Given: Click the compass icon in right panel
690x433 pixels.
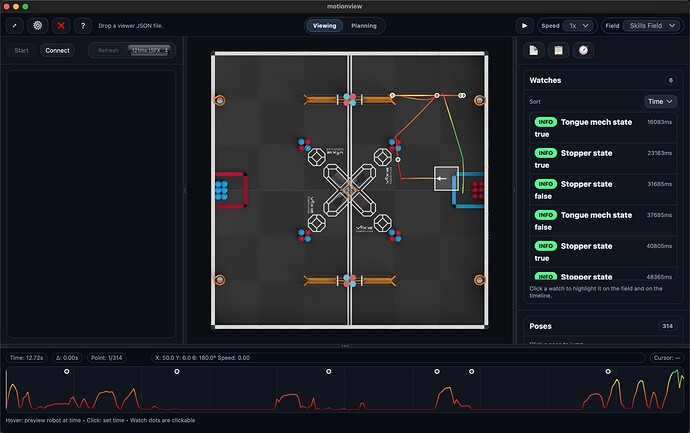Looking at the screenshot, I should [x=584, y=50].
